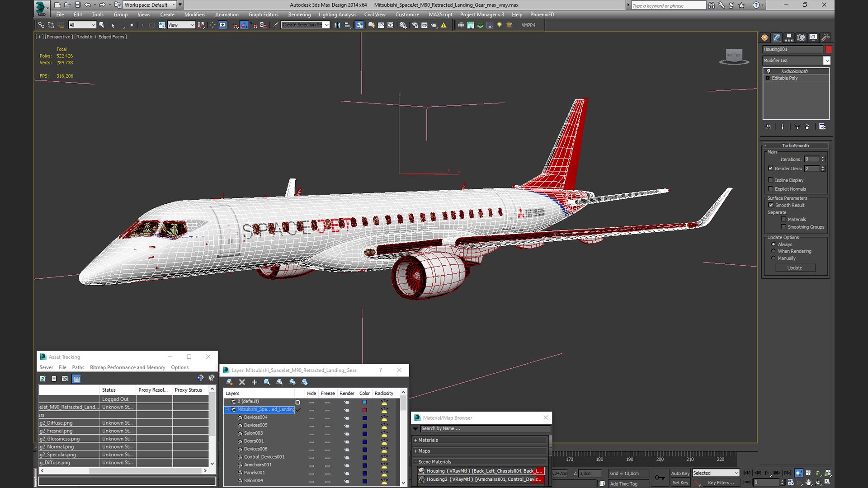Image resolution: width=868 pixels, height=488 pixels.
Task: Toggle Explicit Normals checkbox
Action: [x=770, y=189]
